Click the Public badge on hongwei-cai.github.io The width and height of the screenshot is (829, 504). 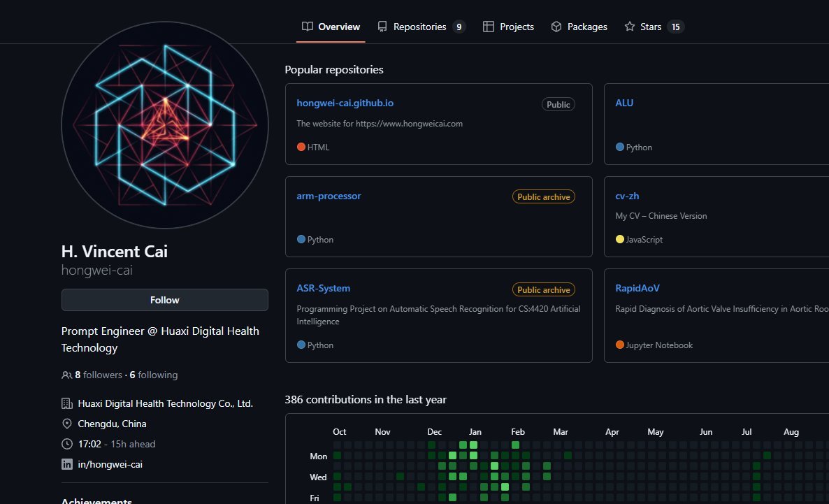(x=558, y=105)
